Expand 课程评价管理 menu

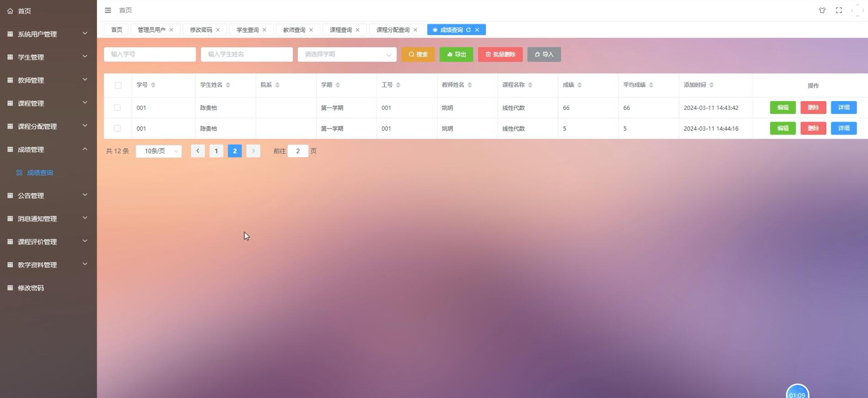pyautogui.click(x=48, y=242)
